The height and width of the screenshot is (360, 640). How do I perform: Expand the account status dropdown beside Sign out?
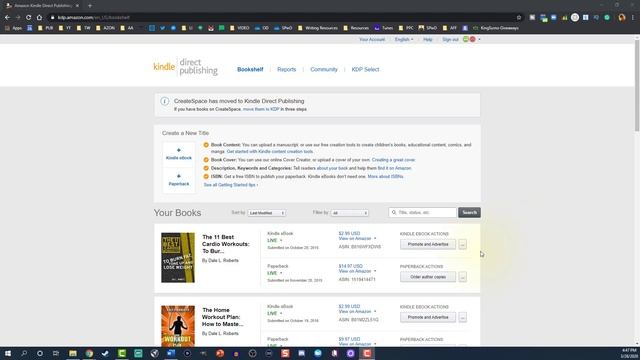tap(479, 40)
